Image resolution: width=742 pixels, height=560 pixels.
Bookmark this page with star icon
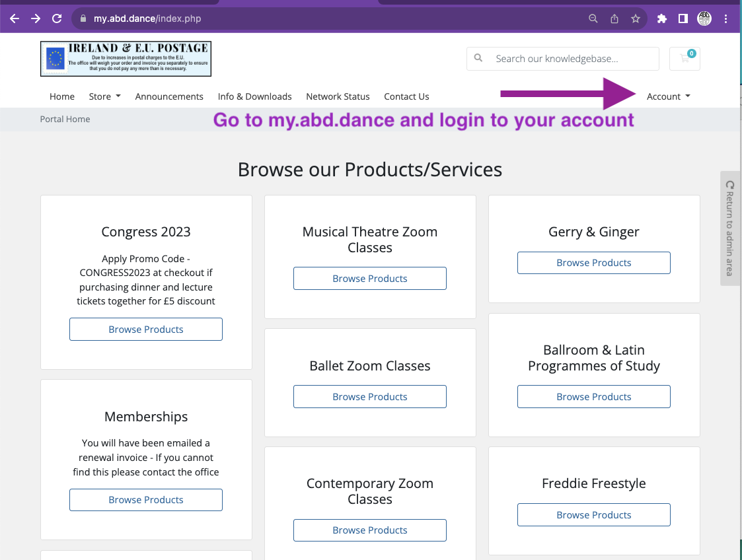pos(636,18)
